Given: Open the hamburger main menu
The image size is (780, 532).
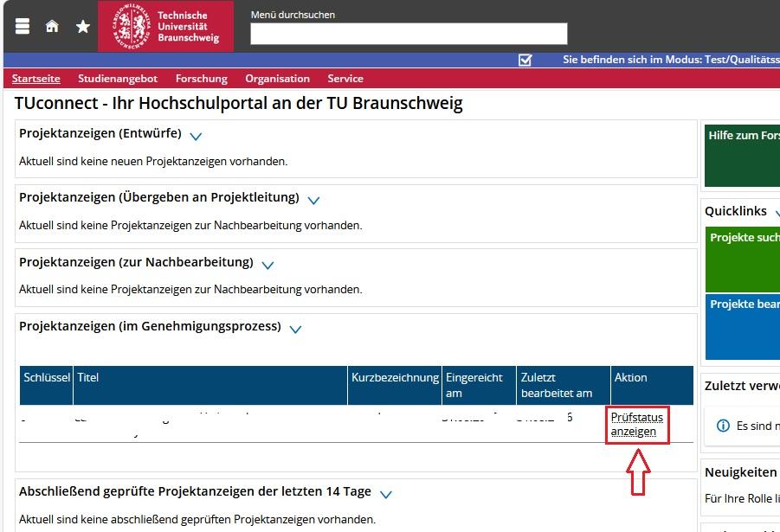Looking at the screenshot, I should point(23,26).
